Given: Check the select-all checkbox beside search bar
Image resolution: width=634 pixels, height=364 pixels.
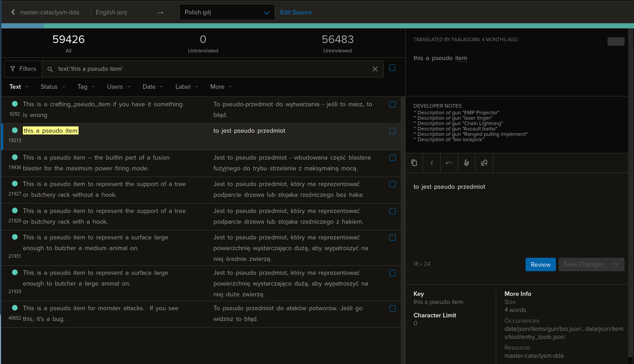Looking at the screenshot, I should [x=392, y=68].
